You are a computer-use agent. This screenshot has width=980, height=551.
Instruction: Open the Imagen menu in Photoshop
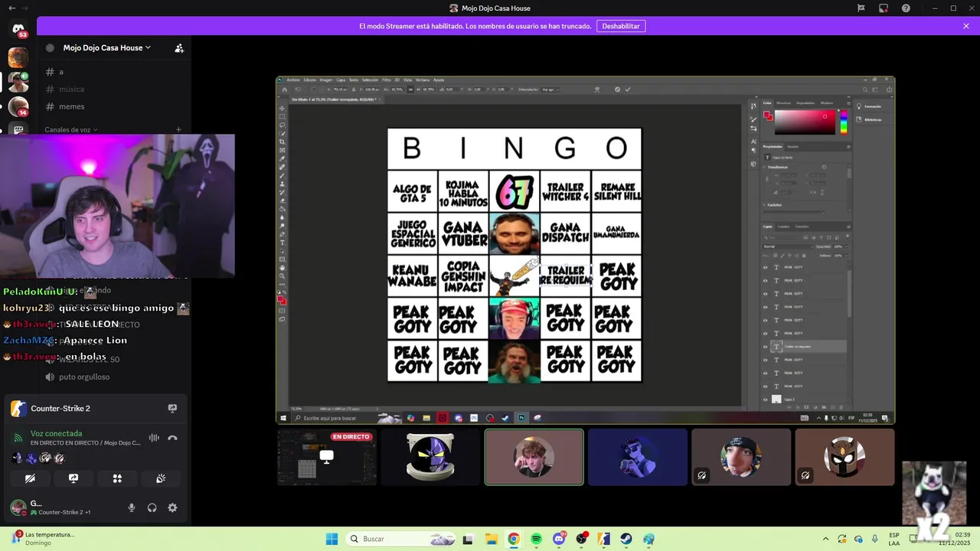326,80
